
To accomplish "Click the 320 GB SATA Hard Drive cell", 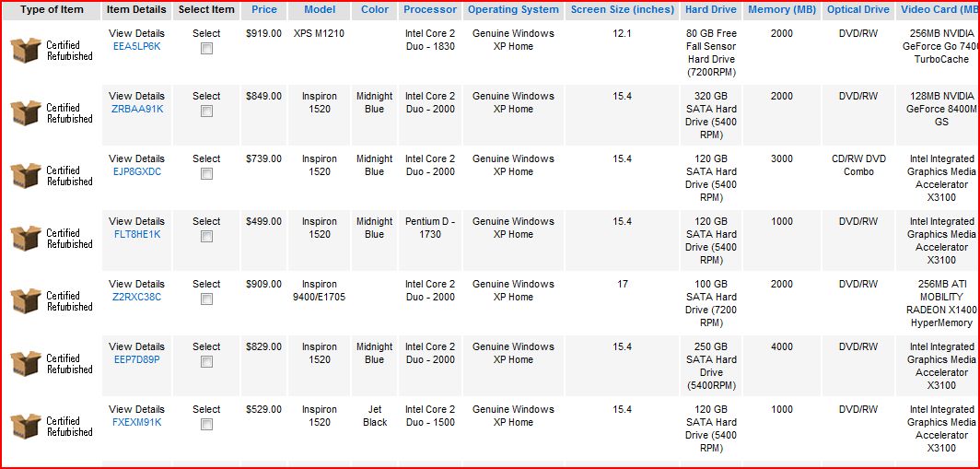I will coord(711,115).
